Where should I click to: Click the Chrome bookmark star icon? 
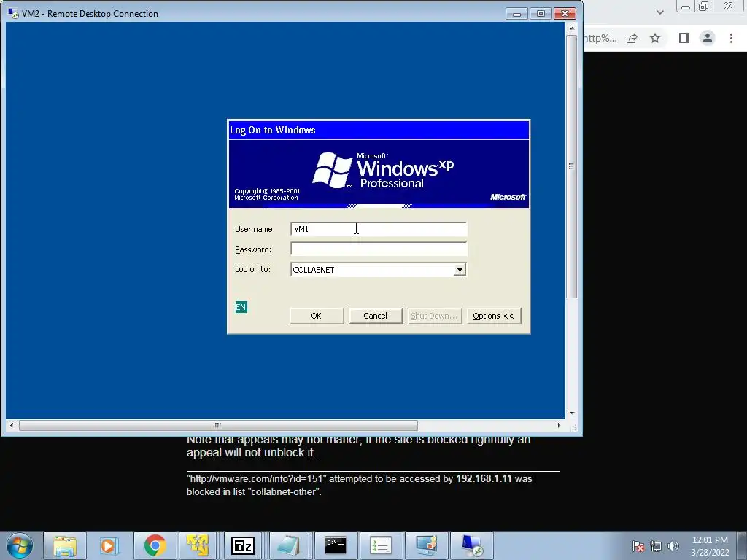655,38
